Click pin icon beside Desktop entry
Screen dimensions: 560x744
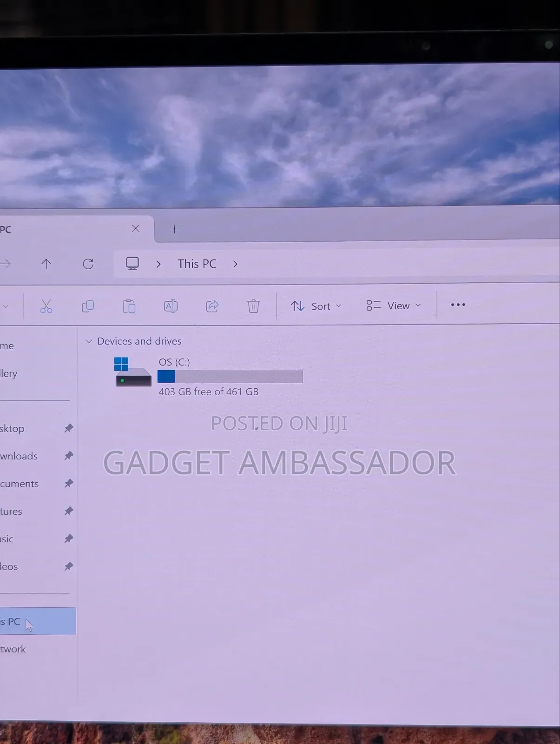coord(69,428)
